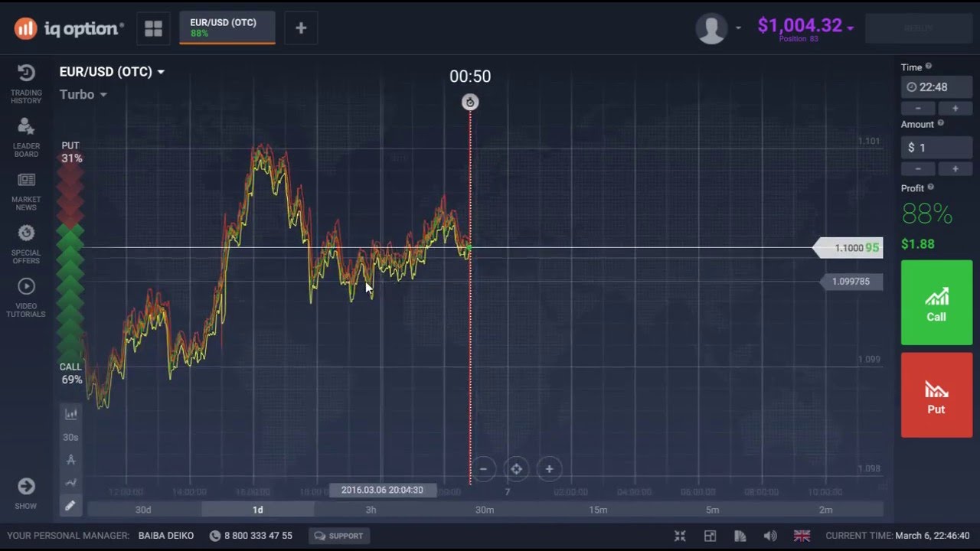Click the phone number 8 800 333 47 55
980x551 pixels.
click(258, 536)
